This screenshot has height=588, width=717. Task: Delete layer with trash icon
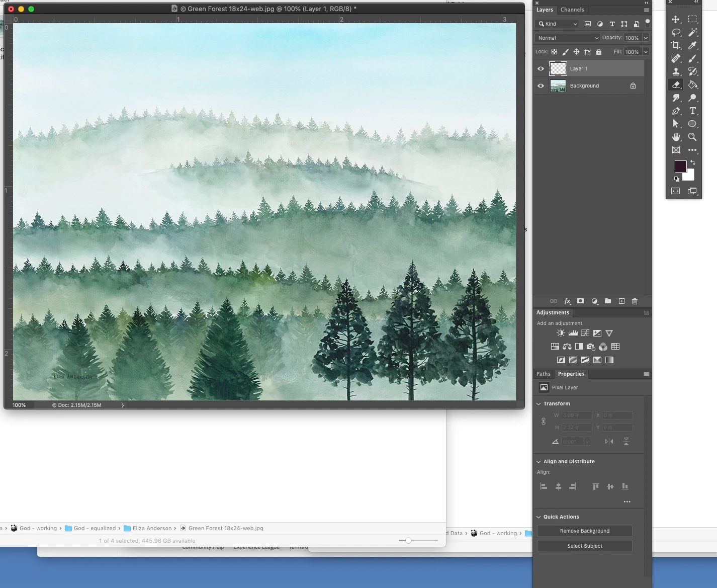click(x=635, y=301)
